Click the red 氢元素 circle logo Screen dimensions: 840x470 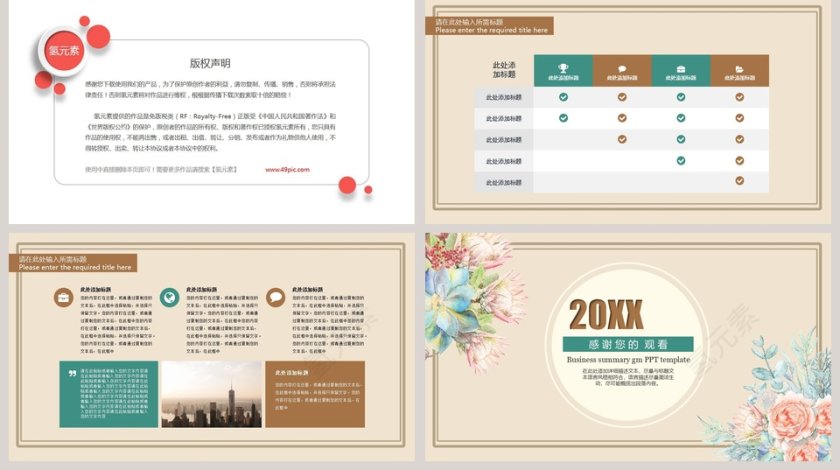64,51
